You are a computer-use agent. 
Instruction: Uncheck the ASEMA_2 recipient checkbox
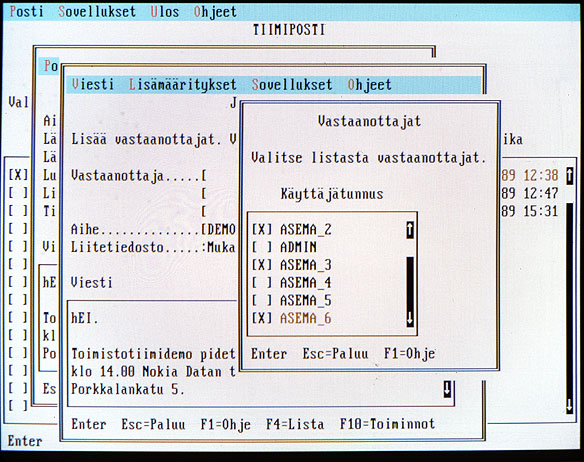pos(262,230)
